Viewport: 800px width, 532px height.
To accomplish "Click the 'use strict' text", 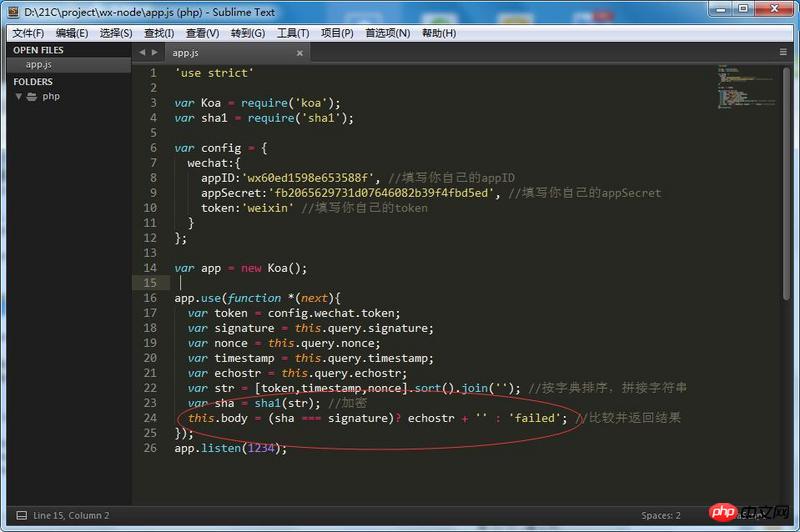I will (213, 73).
